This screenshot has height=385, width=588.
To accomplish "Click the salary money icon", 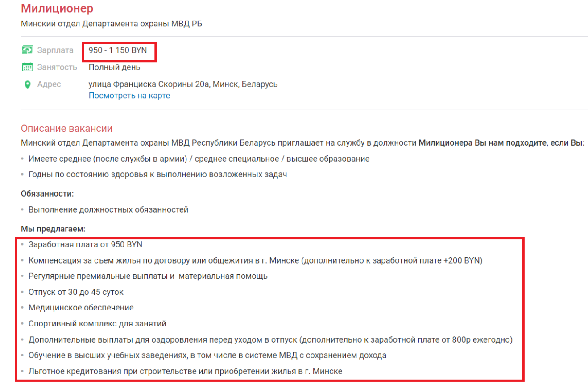I will tap(28, 50).
